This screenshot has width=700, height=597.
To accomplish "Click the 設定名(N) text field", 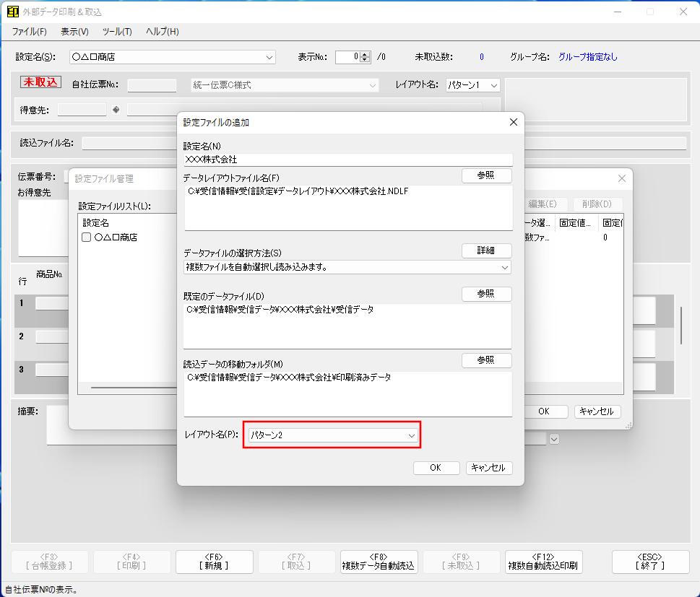I will pyautogui.click(x=348, y=160).
